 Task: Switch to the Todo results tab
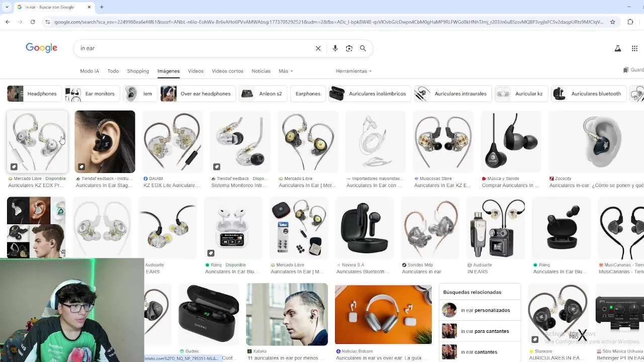[x=113, y=71]
